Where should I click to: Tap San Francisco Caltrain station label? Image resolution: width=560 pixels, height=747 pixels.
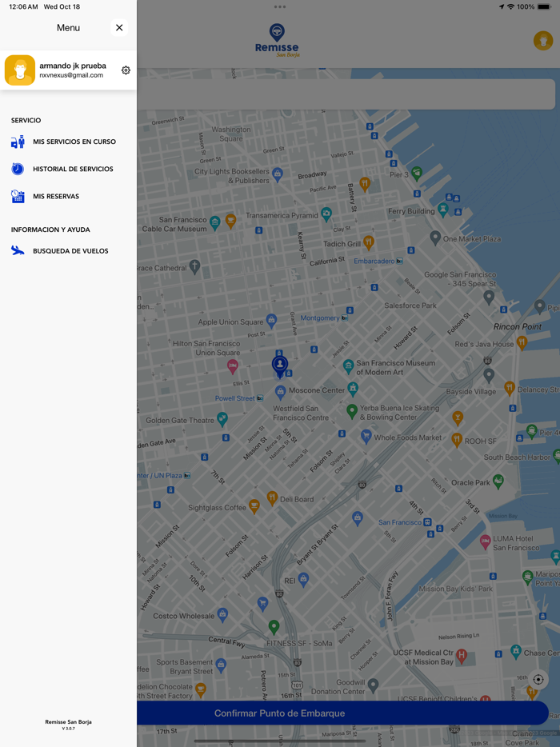[400, 522]
